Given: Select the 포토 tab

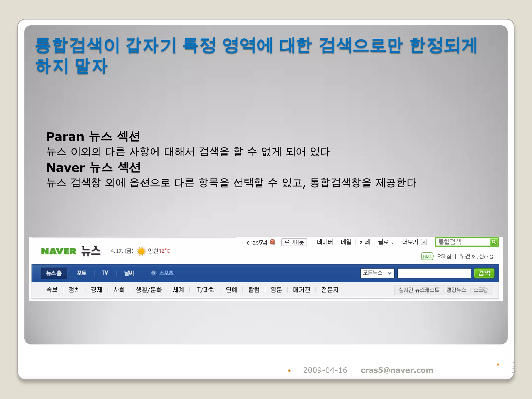Looking at the screenshot, I should pyautogui.click(x=82, y=273).
